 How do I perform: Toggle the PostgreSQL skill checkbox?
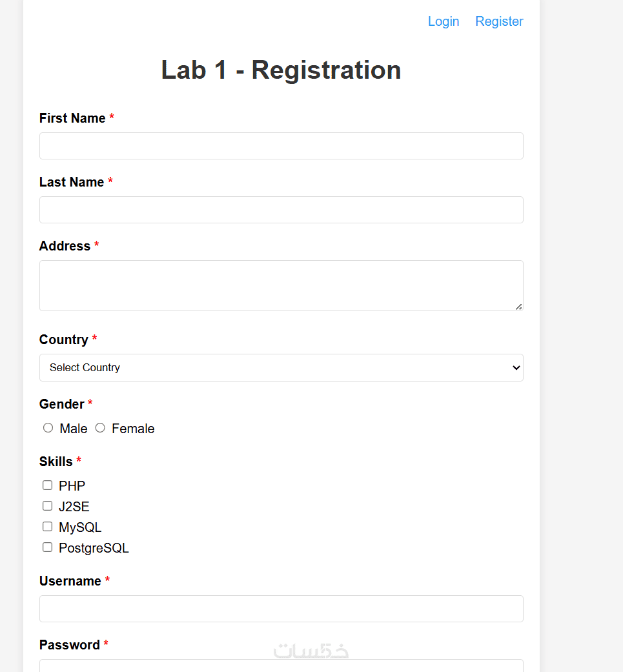(x=47, y=547)
